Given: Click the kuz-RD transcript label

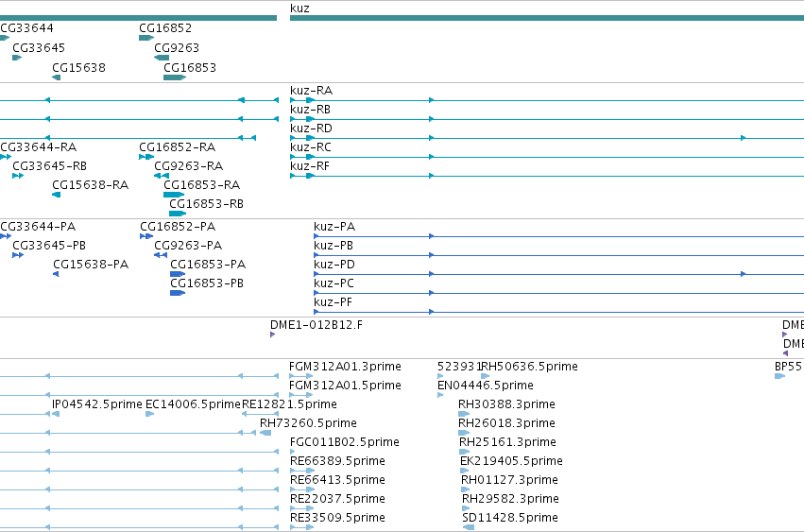Looking at the screenshot, I should coord(311,129).
